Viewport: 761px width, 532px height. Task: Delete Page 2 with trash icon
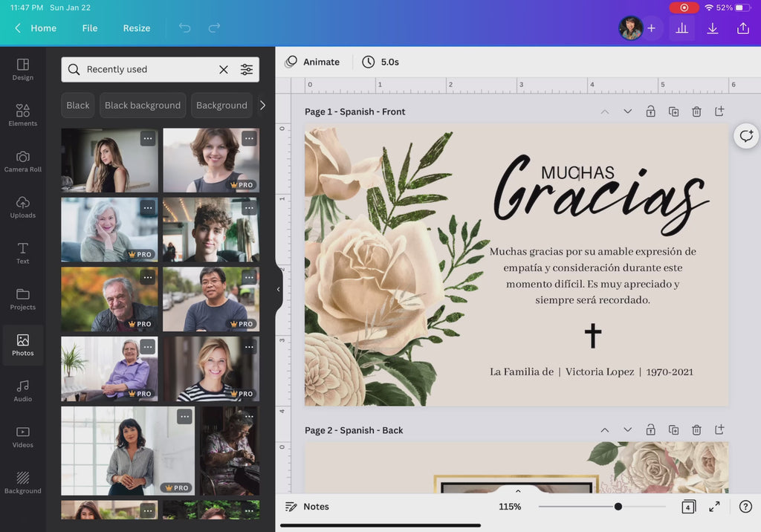pos(696,429)
